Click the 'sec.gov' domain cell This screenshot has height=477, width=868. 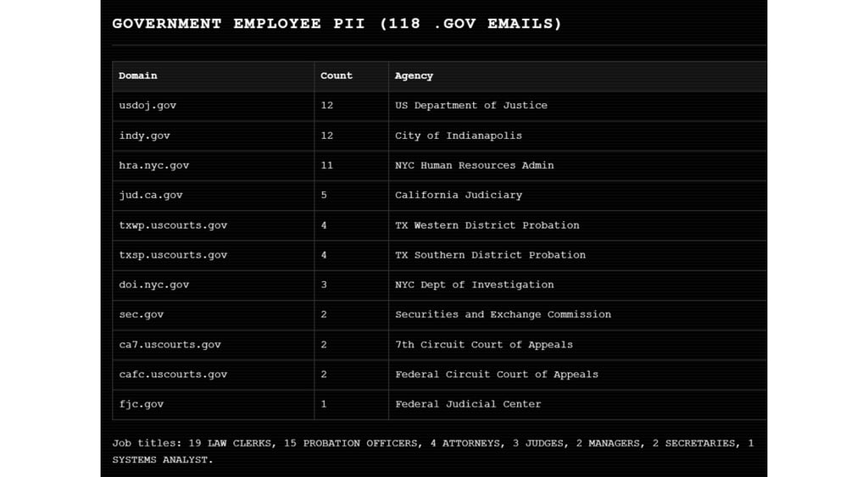[213, 315]
